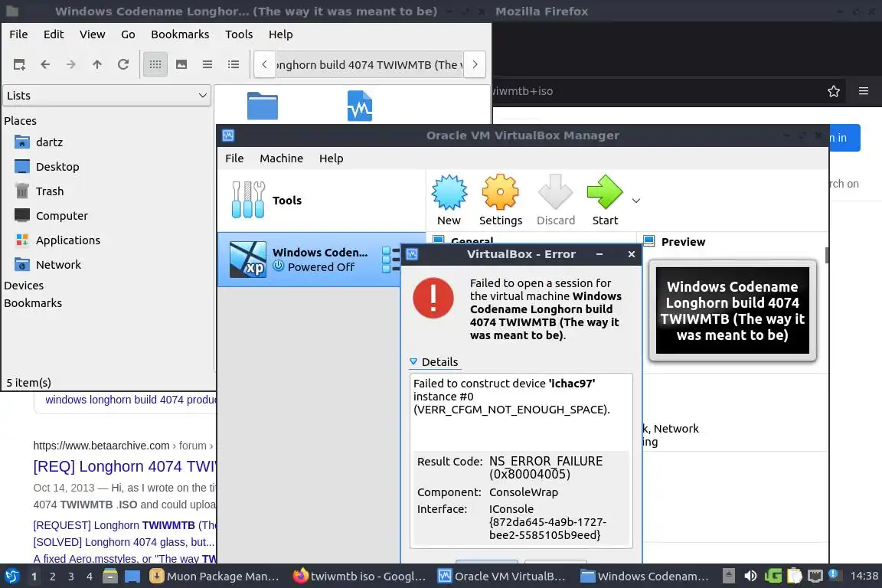This screenshot has height=588, width=882.
Task: Switch file manager to compact view
Action: [x=207, y=65]
